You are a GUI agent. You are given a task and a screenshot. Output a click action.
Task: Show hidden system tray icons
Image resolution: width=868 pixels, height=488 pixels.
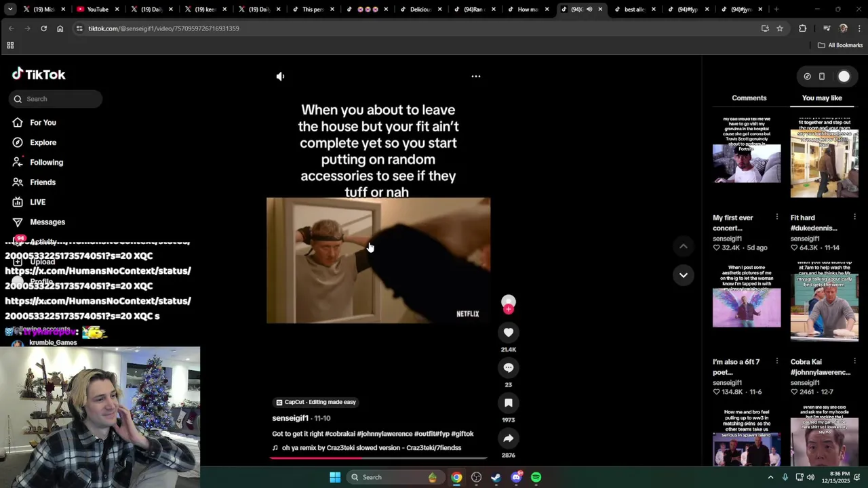point(770,477)
